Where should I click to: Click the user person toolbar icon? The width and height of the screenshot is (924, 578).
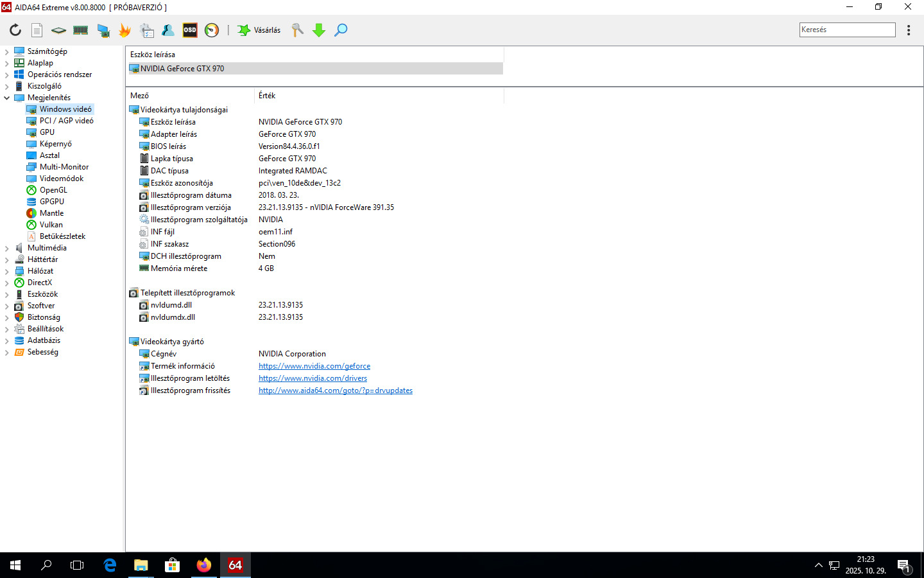click(x=168, y=30)
